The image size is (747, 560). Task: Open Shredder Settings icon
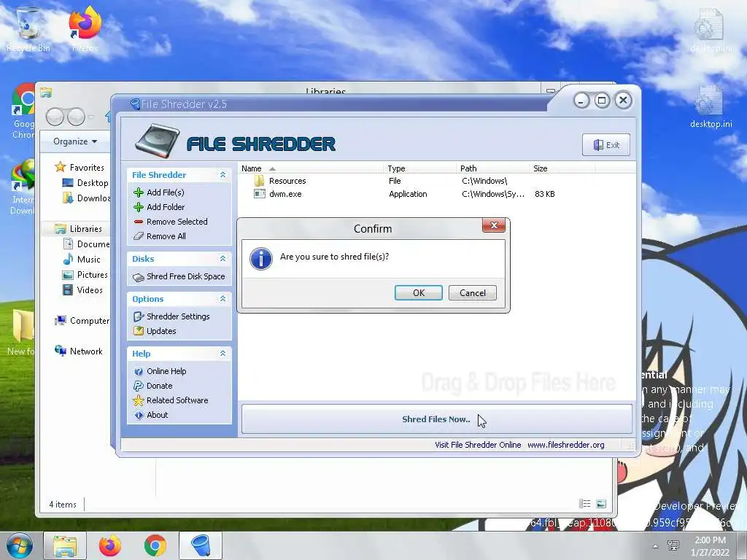(x=139, y=316)
